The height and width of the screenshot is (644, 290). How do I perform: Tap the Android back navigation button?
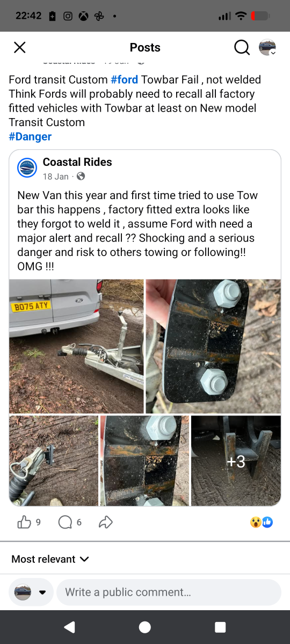[x=69, y=627]
